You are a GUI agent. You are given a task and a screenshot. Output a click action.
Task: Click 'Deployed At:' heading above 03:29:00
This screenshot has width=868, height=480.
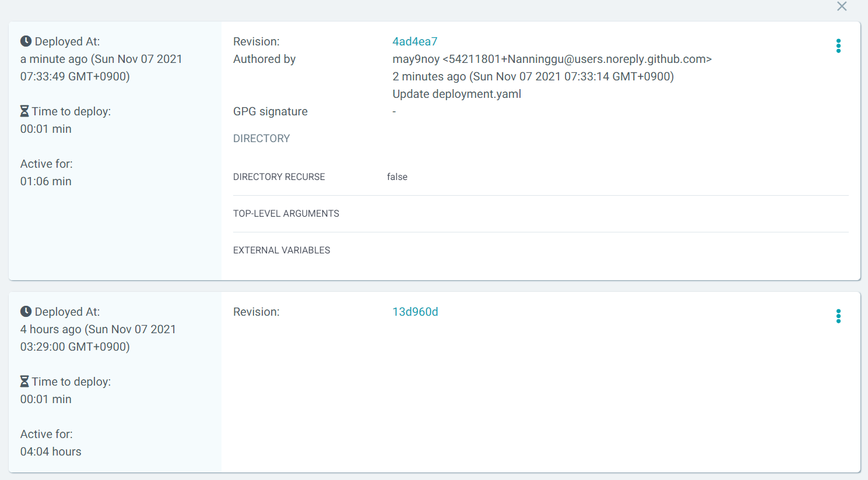point(67,312)
